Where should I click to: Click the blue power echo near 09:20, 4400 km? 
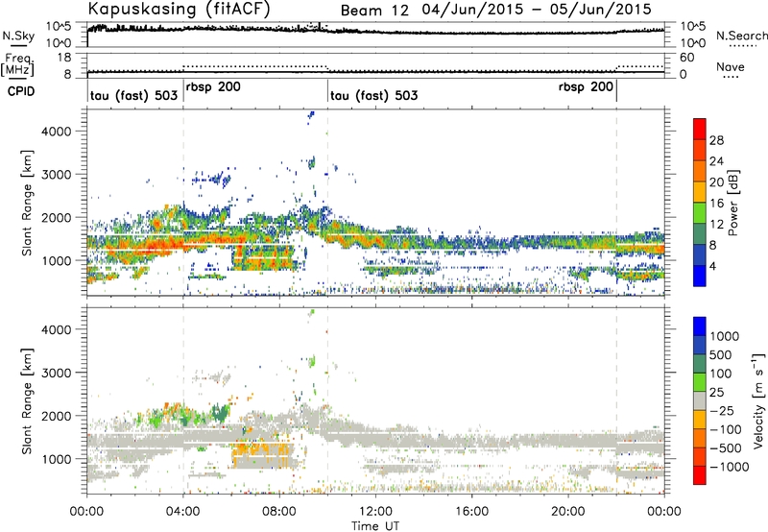point(310,116)
